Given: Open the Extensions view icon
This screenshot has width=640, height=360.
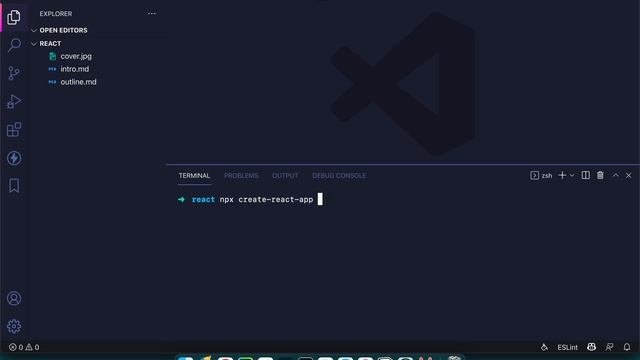Looking at the screenshot, I should 14,130.
